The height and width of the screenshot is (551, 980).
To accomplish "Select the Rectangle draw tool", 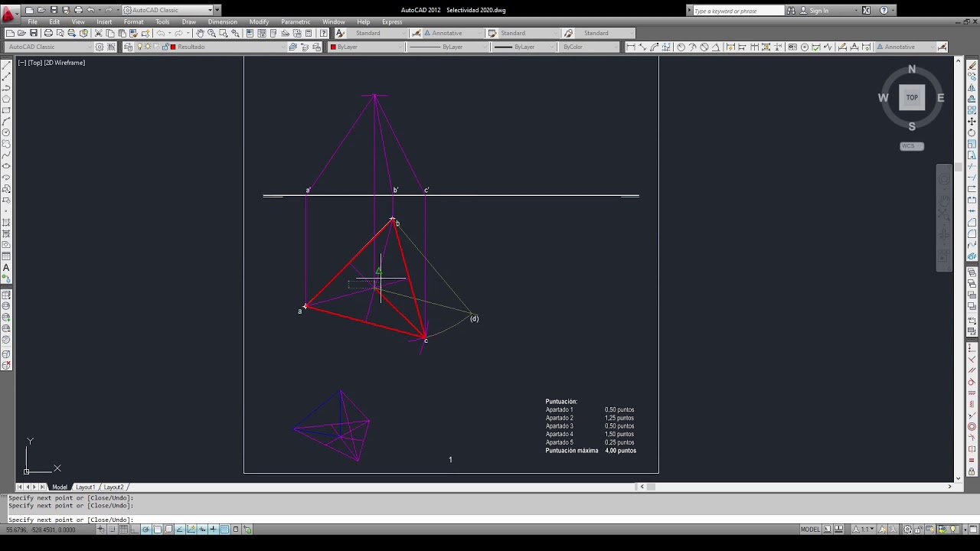I will click(x=7, y=110).
